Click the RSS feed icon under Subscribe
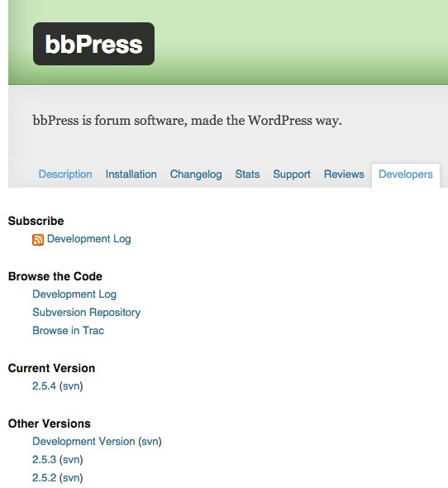448x488 pixels. pos(38,240)
